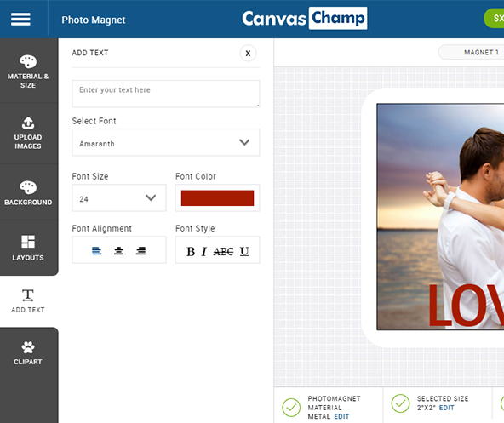Screen dimensions: 504x423
Task: Open the Layouts panel
Action: [28, 248]
